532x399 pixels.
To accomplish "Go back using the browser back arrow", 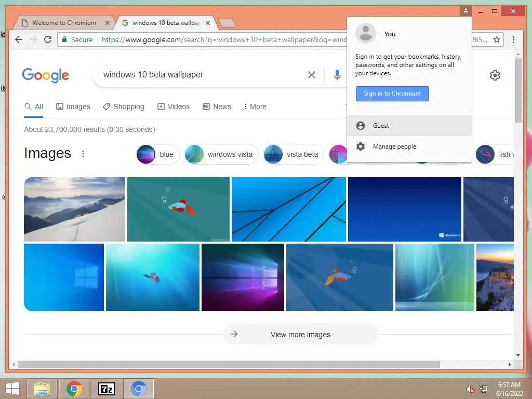I will [x=19, y=39].
